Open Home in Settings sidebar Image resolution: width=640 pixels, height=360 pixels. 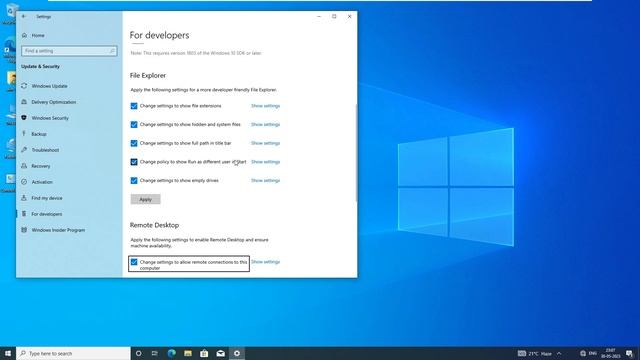38,36
